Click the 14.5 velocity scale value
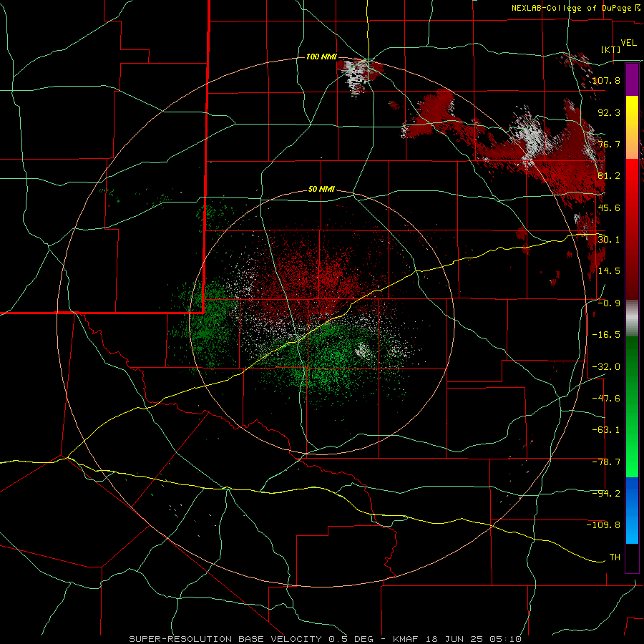This screenshot has width=644, height=644. click(609, 271)
